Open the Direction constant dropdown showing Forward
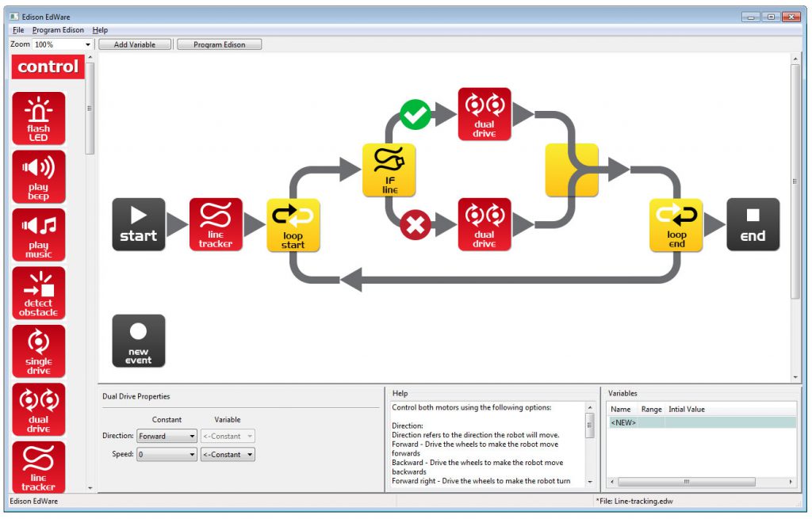The width and height of the screenshot is (812, 519). click(x=167, y=437)
